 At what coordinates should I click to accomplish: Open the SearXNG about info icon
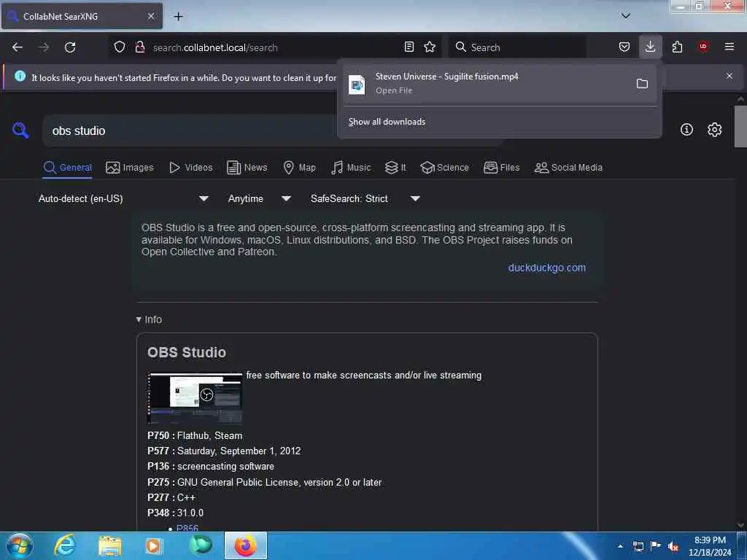click(x=686, y=130)
